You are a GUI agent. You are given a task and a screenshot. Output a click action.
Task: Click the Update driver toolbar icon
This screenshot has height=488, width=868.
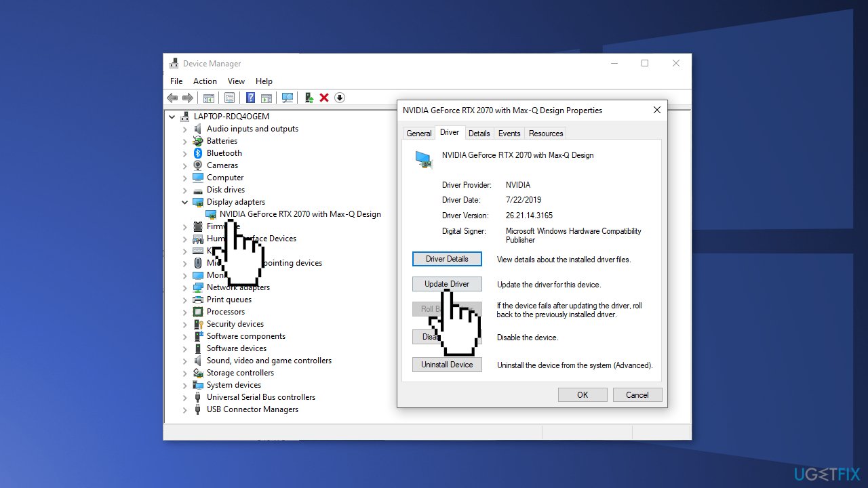[309, 98]
